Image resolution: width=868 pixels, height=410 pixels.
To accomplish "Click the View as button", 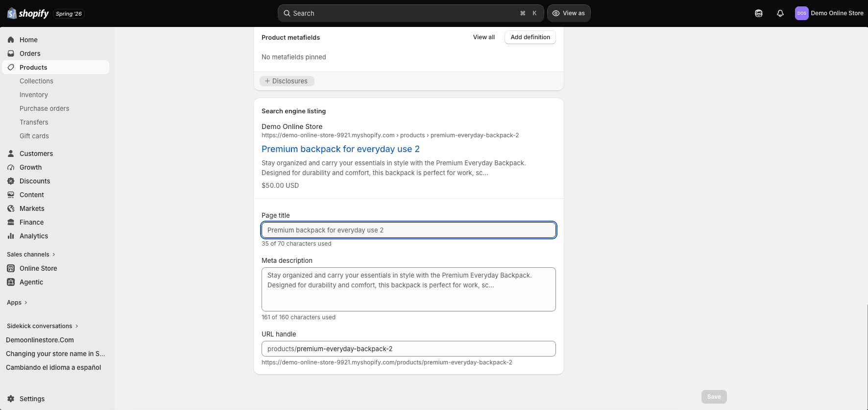I will (x=569, y=13).
